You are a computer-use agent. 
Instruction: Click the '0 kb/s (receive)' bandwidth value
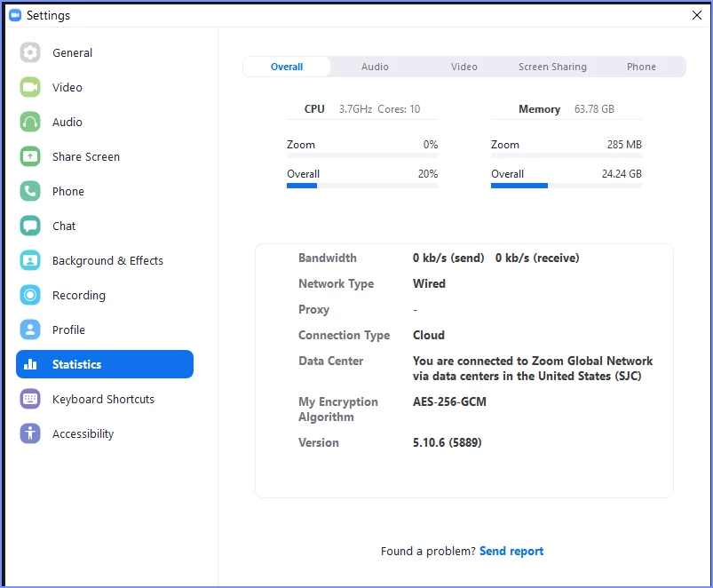537,258
